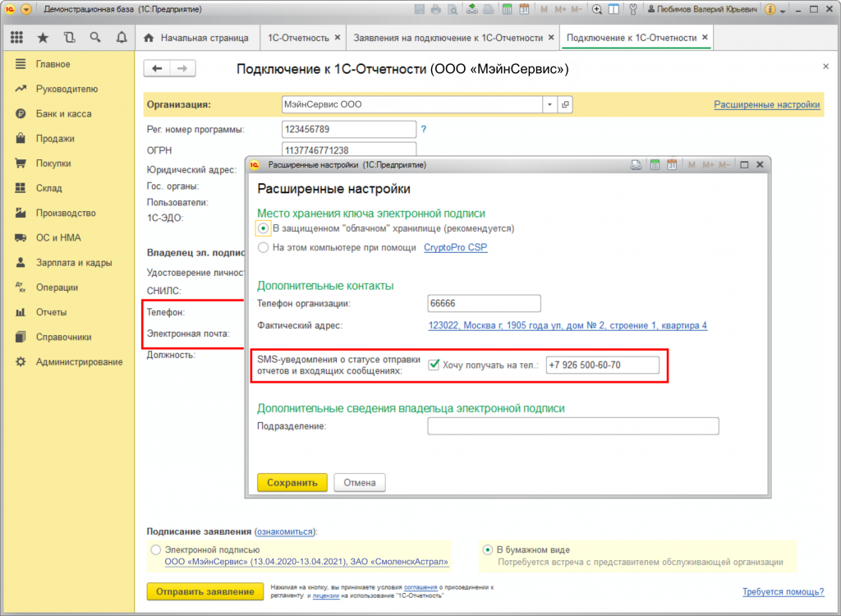Open CryptoPro CSP link

pyautogui.click(x=455, y=247)
